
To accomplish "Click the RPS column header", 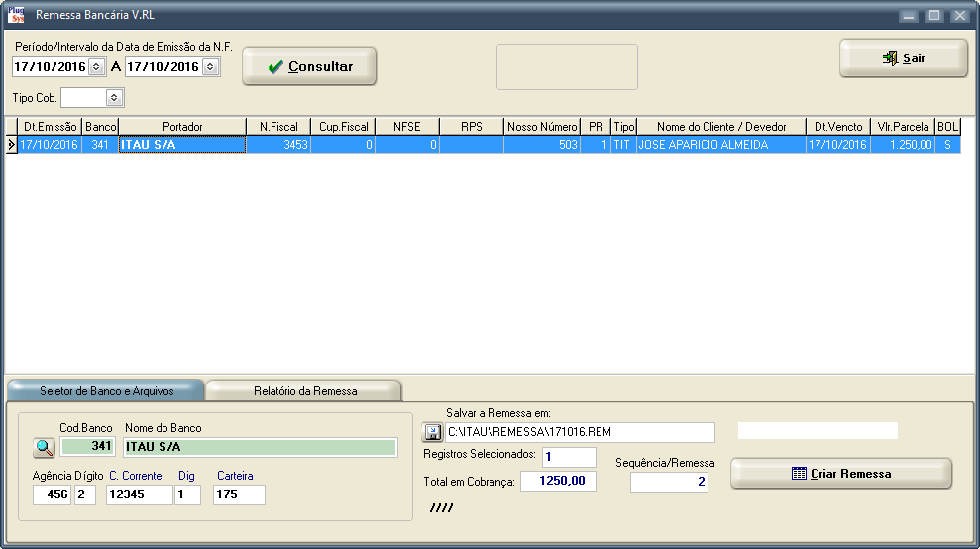I will [472, 126].
